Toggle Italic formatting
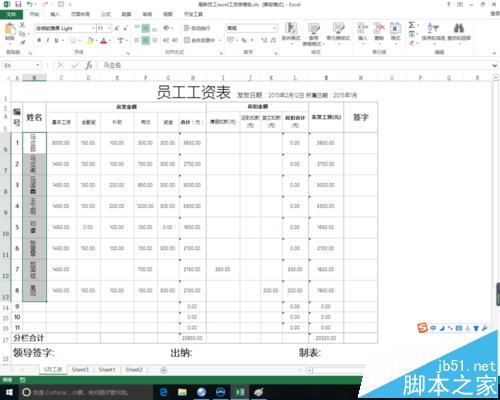Screen dimensions: 500x400 click(x=48, y=40)
